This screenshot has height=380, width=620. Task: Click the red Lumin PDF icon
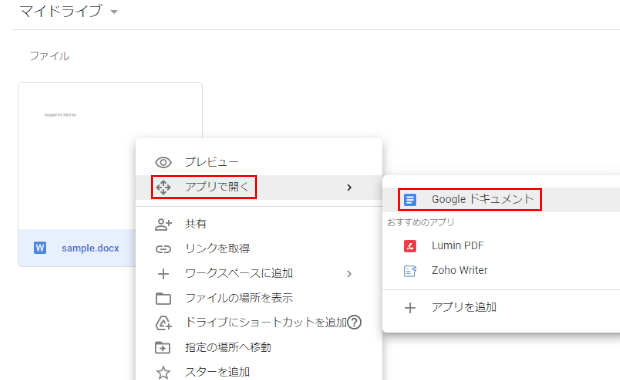(x=410, y=246)
